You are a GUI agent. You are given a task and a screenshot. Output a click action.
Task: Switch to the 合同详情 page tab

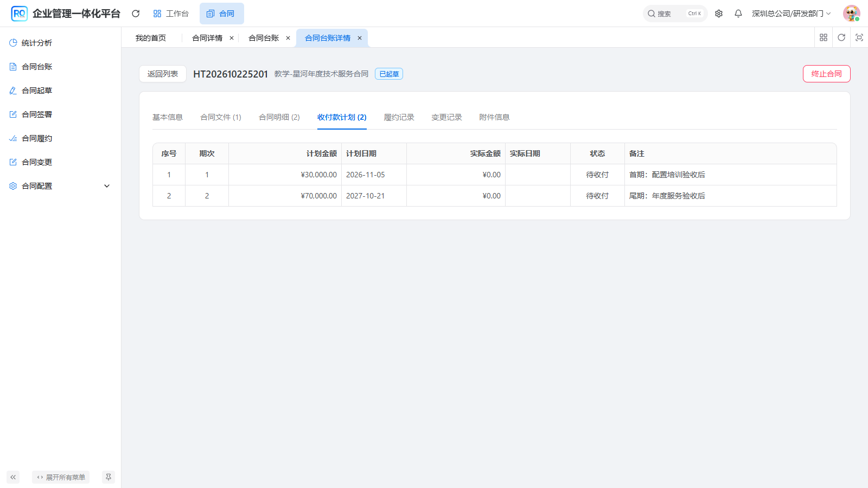[207, 38]
